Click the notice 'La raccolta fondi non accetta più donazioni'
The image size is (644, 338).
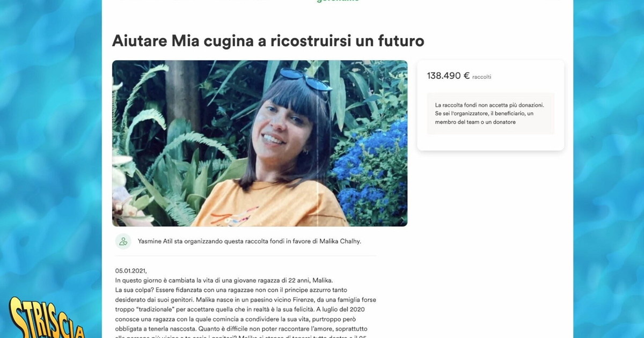pyautogui.click(x=489, y=105)
